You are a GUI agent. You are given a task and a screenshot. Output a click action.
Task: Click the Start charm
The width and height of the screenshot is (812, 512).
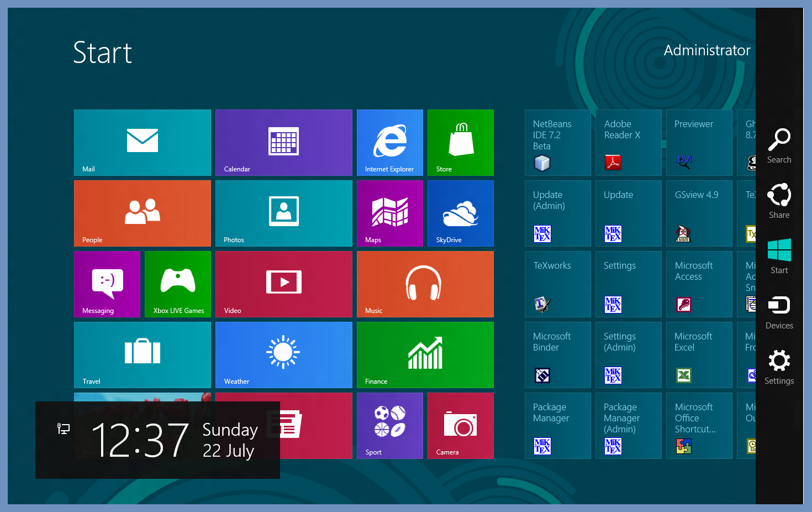click(x=779, y=257)
